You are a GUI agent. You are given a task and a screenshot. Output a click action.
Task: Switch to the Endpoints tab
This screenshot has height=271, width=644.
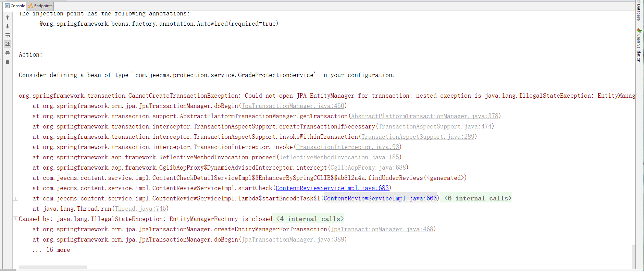coord(41,6)
